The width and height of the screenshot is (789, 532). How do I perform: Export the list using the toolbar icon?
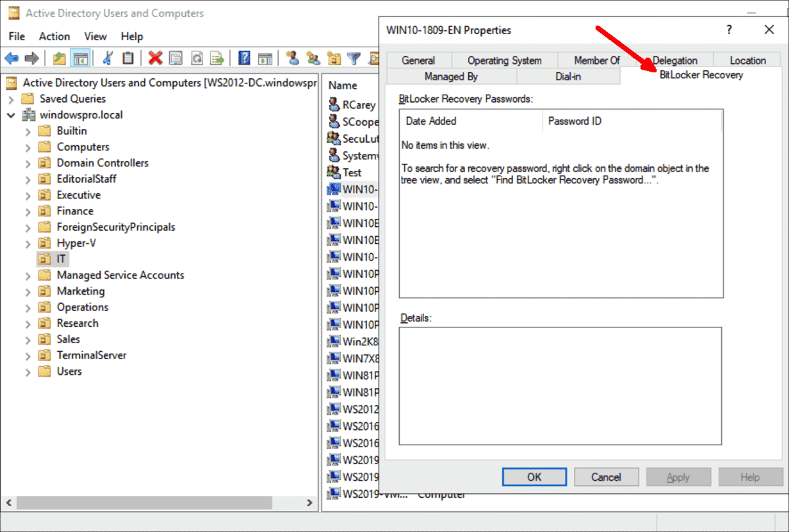tap(217, 58)
